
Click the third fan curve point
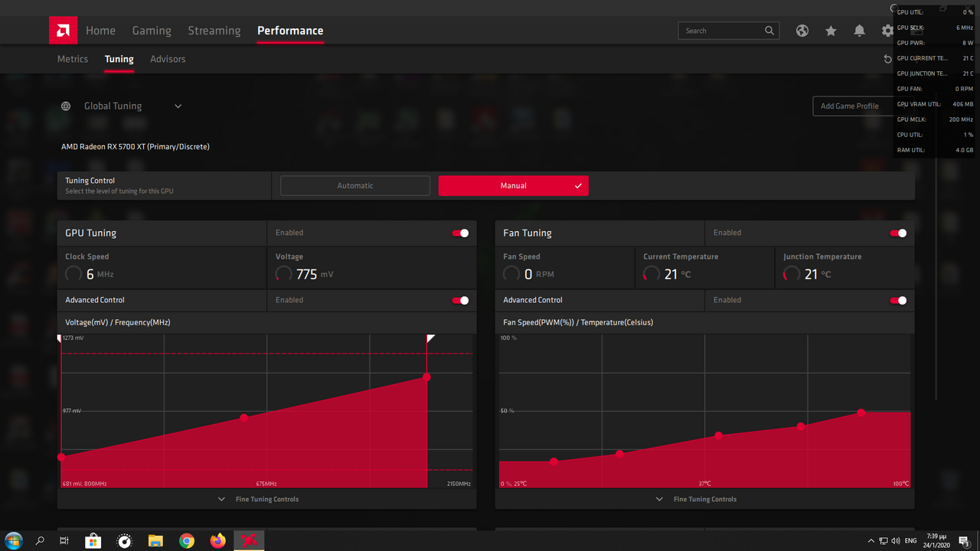719,435
